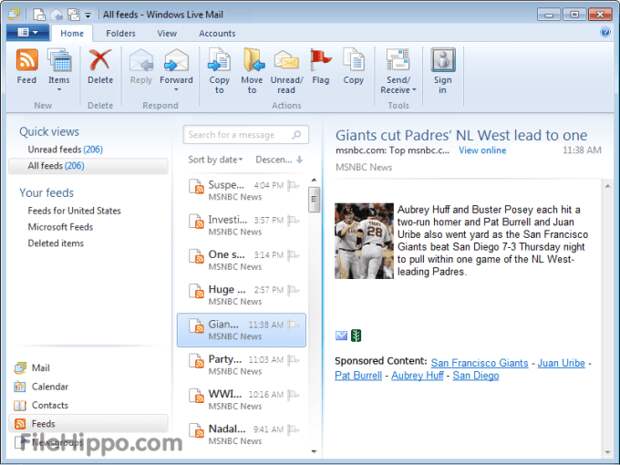
Task: Click the Feed button in the ribbon
Action: 27,66
